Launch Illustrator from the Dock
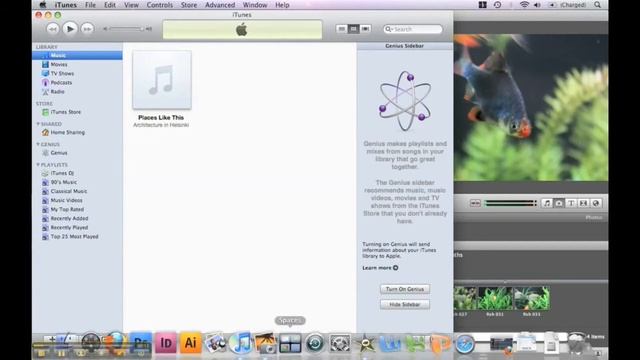 point(191,342)
